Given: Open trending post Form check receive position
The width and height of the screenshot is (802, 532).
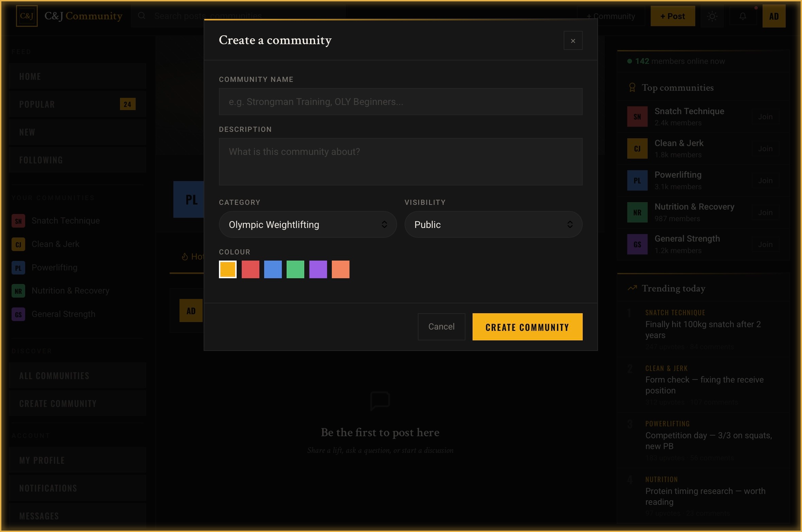Looking at the screenshot, I should click(x=703, y=385).
